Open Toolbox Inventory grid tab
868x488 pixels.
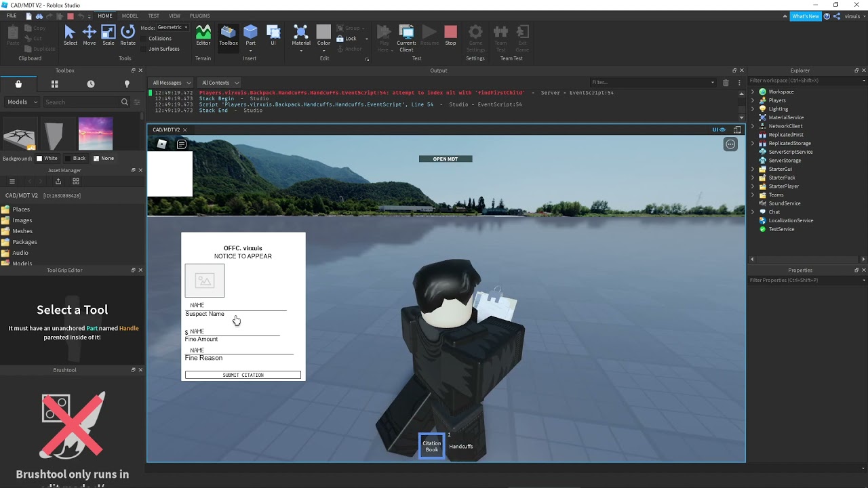(x=54, y=84)
